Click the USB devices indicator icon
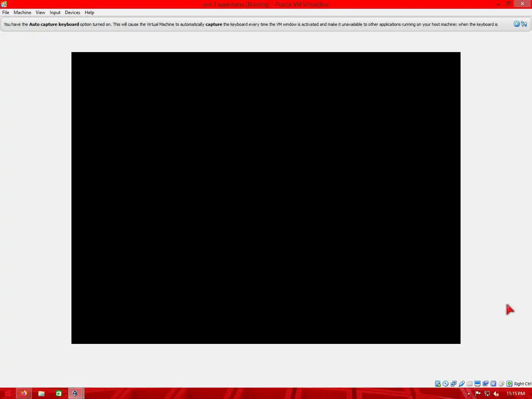 click(462, 384)
